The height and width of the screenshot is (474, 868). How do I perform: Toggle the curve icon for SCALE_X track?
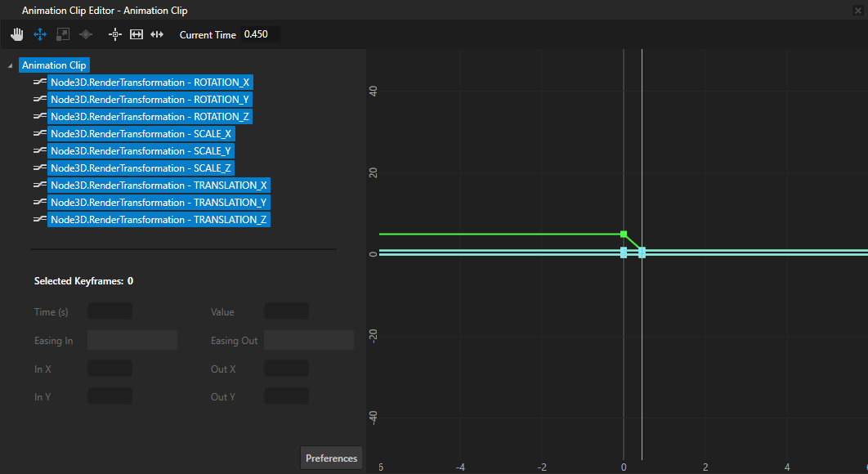[38, 133]
